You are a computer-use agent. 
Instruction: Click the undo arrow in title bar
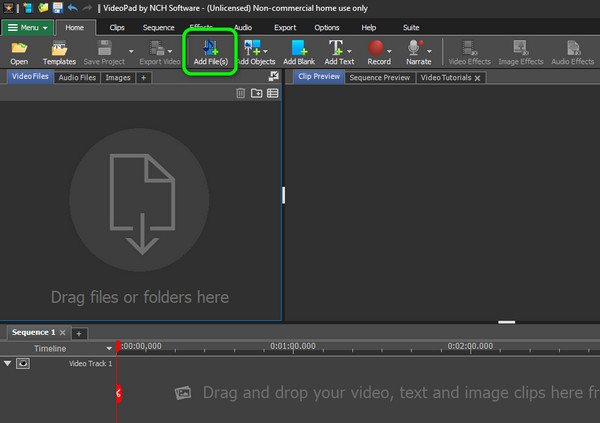pos(72,8)
